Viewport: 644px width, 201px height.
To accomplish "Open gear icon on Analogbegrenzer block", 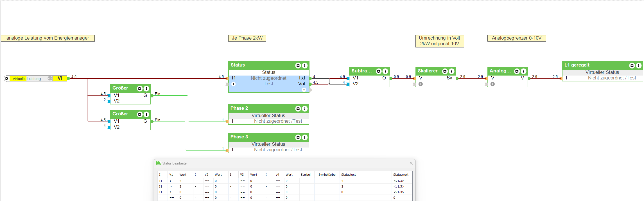I will click(x=517, y=71).
